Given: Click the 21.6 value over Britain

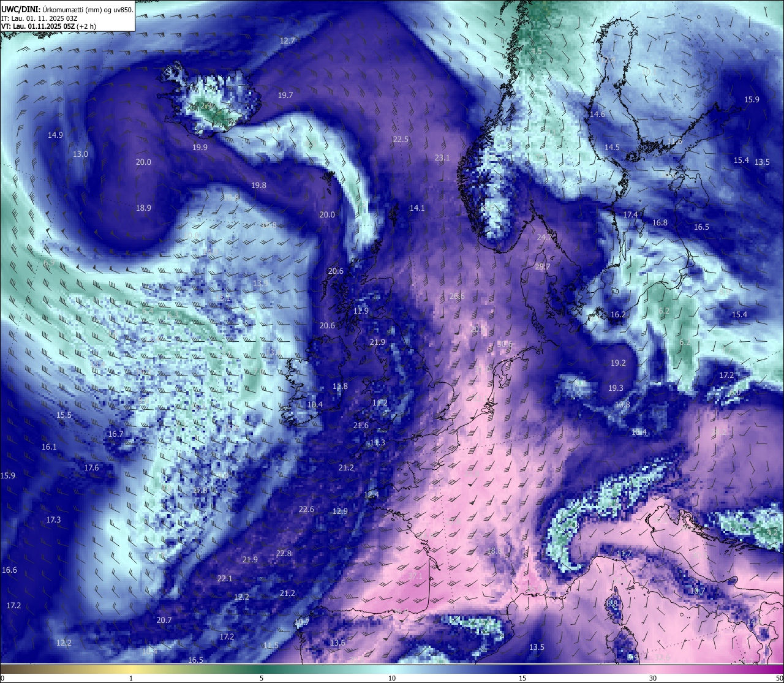Looking at the screenshot, I should (x=361, y=426).
